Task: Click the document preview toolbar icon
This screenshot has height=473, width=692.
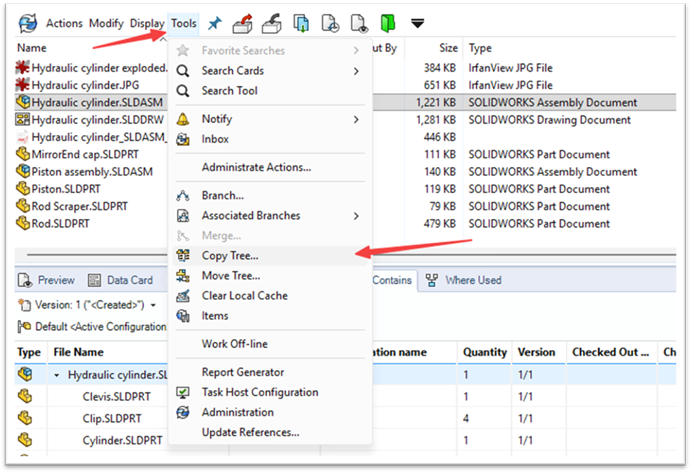Action: pyautogui.click(x=359, y=23)
